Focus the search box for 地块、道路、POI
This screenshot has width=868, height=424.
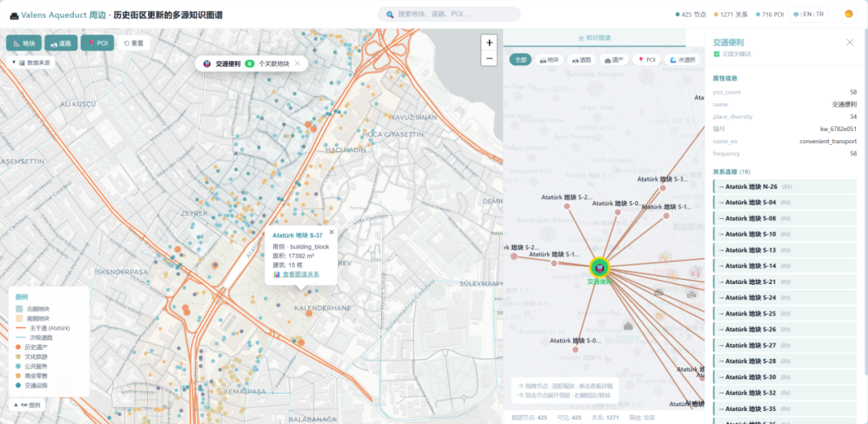pos(449,14)
